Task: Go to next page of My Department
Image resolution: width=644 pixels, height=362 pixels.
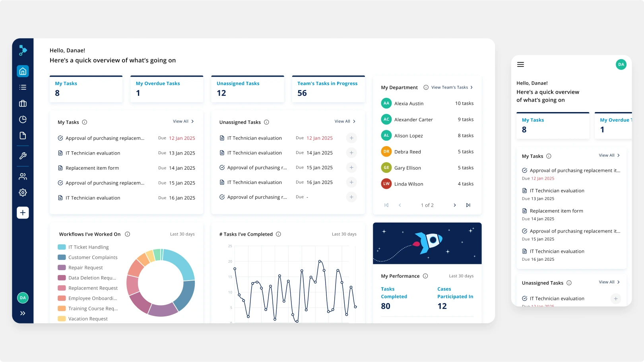Action: [455, 205]
